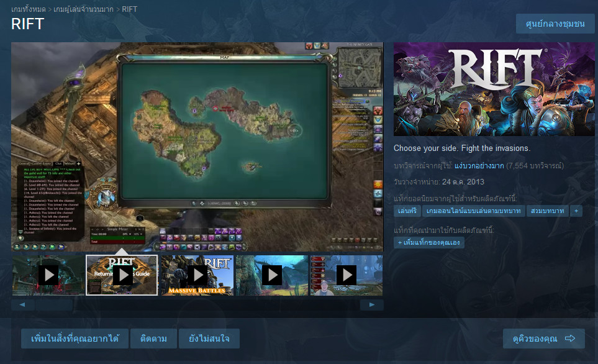Click the ติดตาม follow button
Image resolution: width=598 pixels, height=364 pixels.
[154, 339]
